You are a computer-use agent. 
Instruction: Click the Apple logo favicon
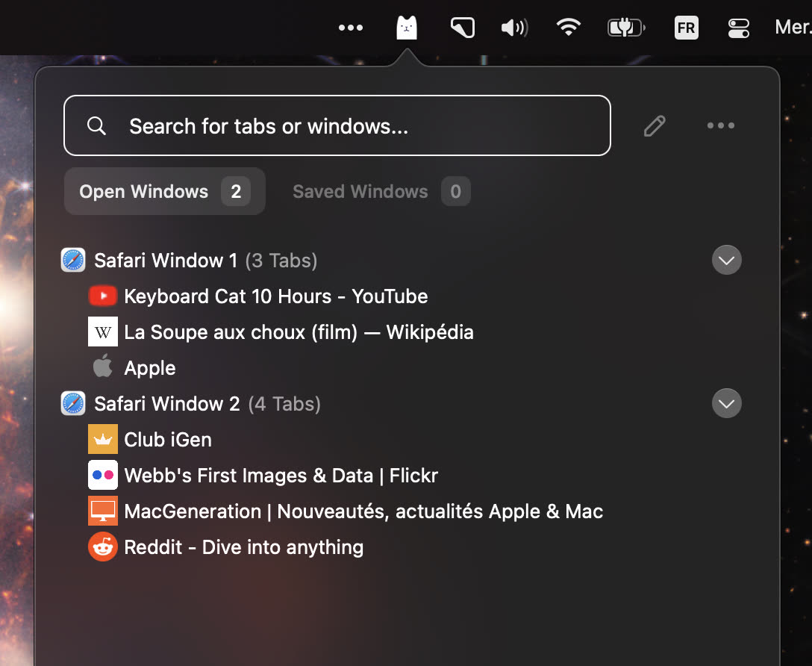(102, 366)
